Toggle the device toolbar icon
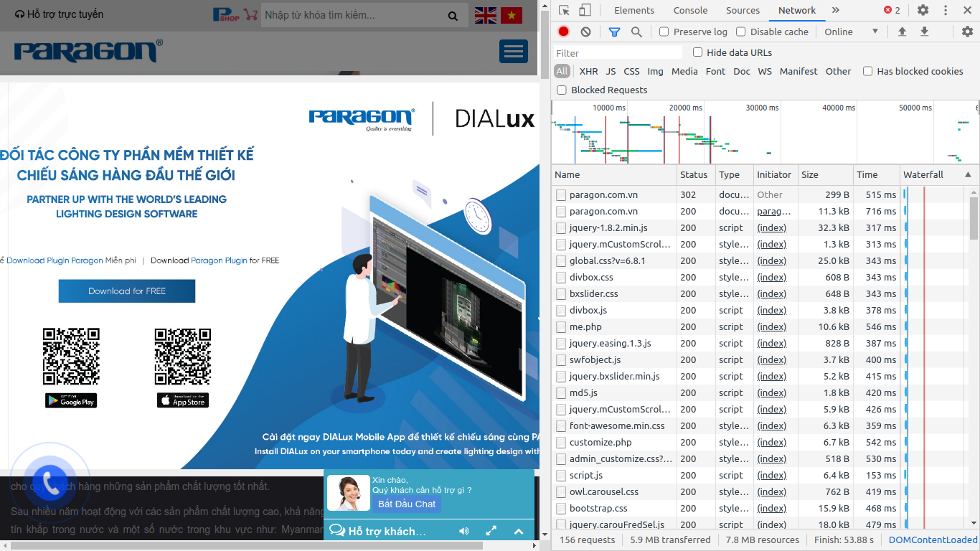Image resolution: width=980 pixels, height=551 pixels. tap(585, 10)
